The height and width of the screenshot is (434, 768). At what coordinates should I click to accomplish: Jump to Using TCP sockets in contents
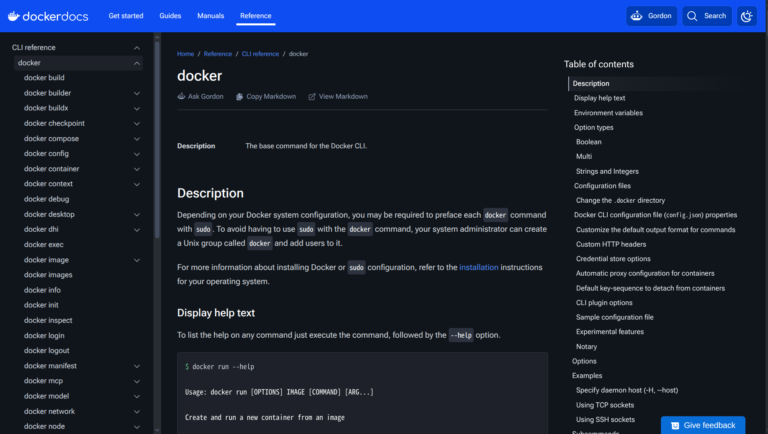click(x=605, y=405)
